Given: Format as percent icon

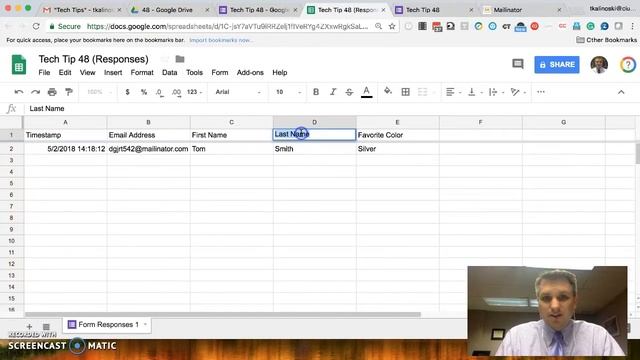Looking at the screenshot, I should click(144, 92).
